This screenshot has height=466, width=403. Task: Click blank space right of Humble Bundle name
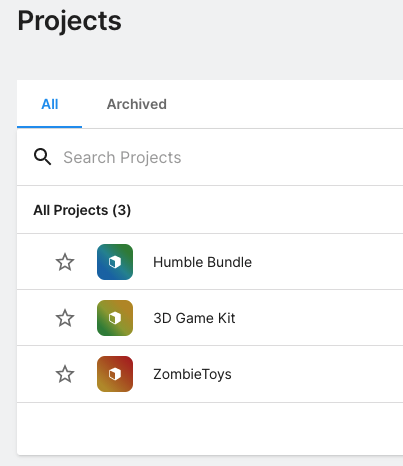(327, 262)
